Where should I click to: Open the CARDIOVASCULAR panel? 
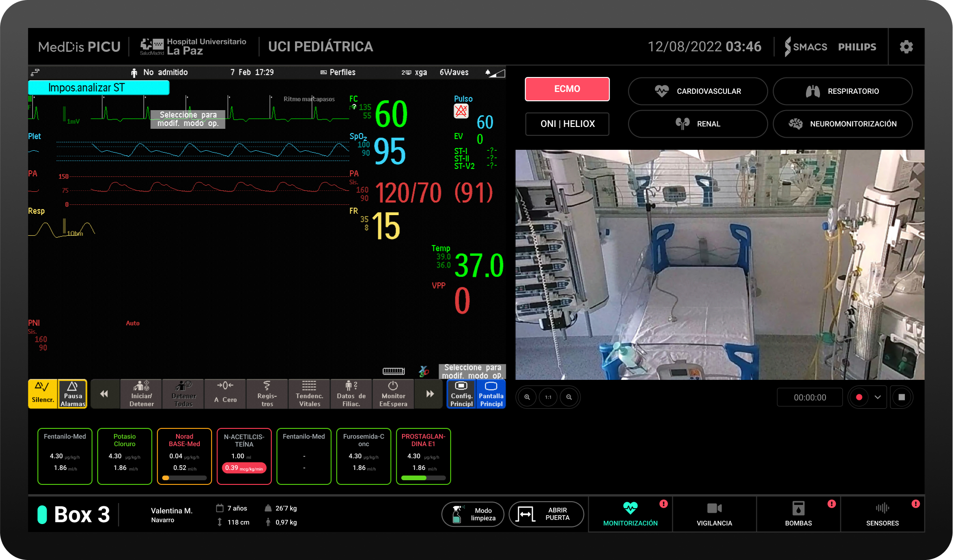(698, 91)
